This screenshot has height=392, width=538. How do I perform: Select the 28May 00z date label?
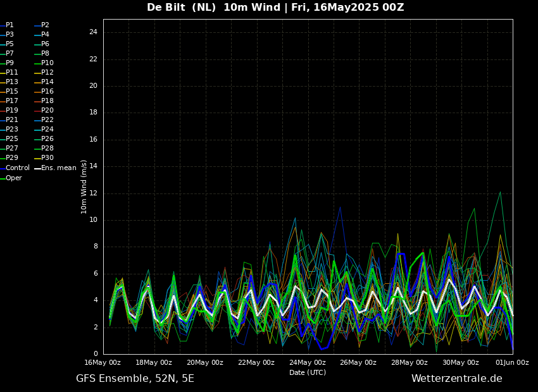(x=410, y=362)
